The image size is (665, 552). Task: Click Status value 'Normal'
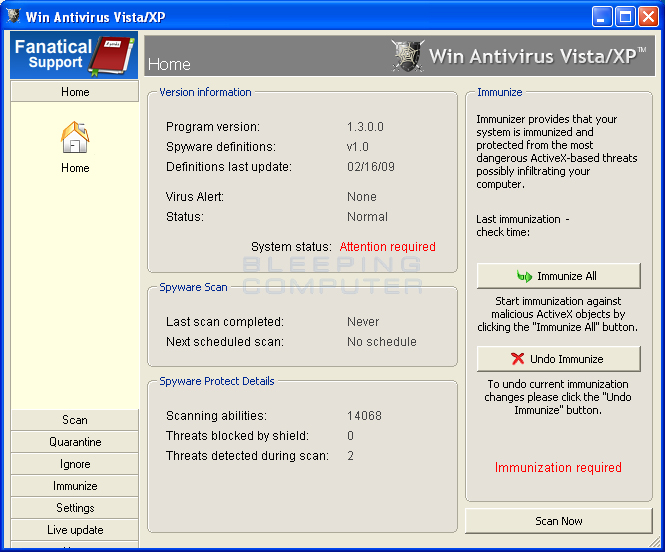[x=367, y=217]
